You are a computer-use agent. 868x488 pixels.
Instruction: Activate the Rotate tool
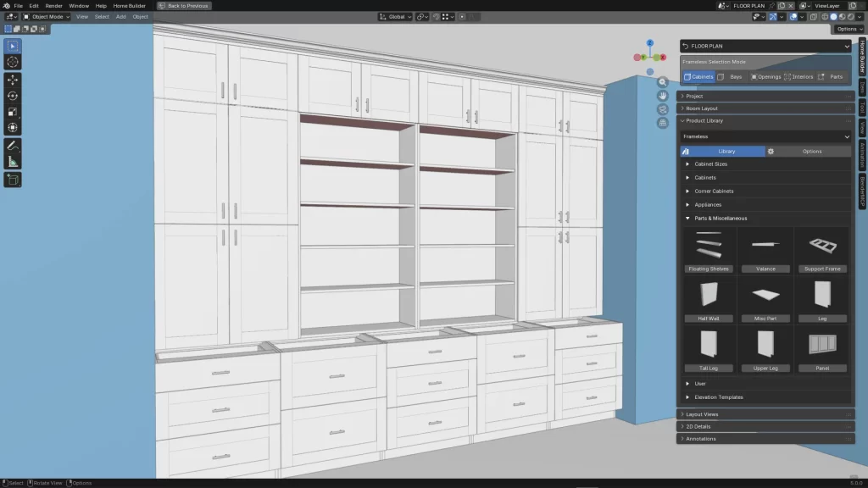[x=13, y=96]
